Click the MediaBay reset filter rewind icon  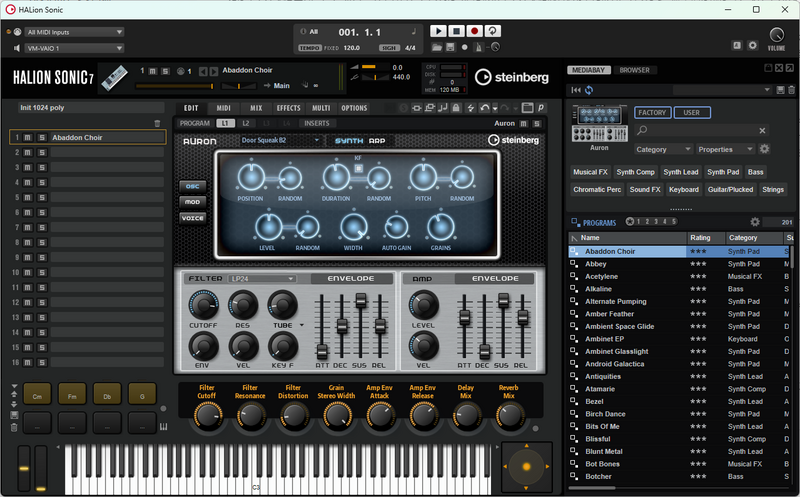[x=576, y=90]
